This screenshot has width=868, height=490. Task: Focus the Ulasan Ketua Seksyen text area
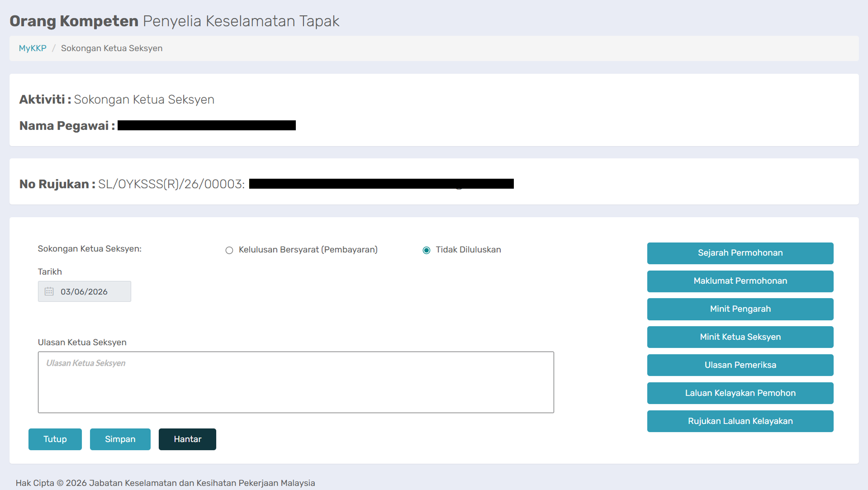point(296,382)
